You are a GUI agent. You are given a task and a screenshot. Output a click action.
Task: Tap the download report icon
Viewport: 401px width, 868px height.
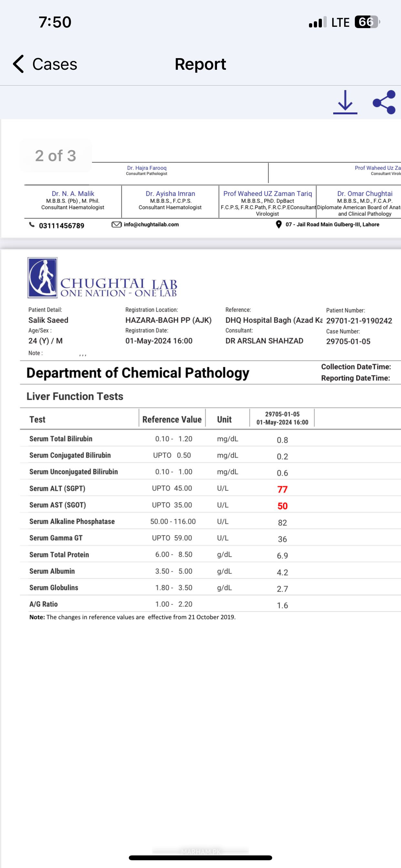point(345,102)
